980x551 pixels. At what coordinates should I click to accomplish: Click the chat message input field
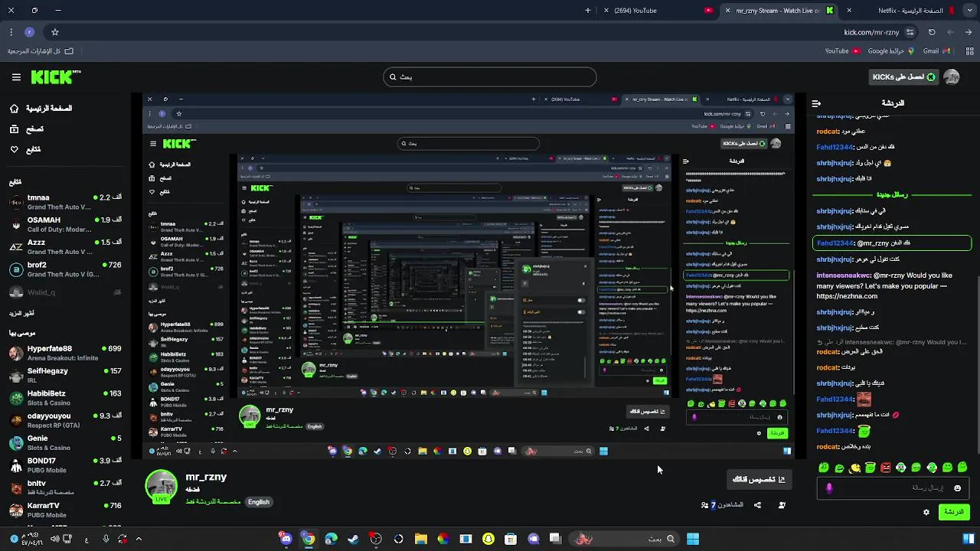pos(892,488)
